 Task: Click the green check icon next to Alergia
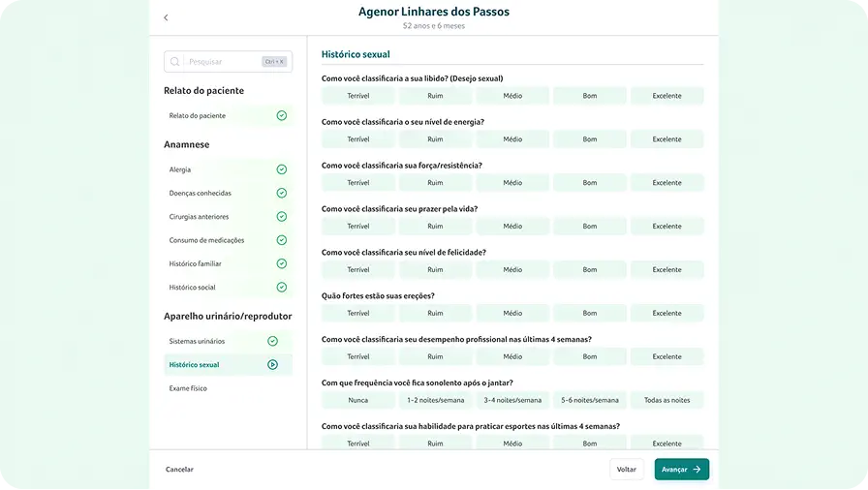tap(281, 169)
